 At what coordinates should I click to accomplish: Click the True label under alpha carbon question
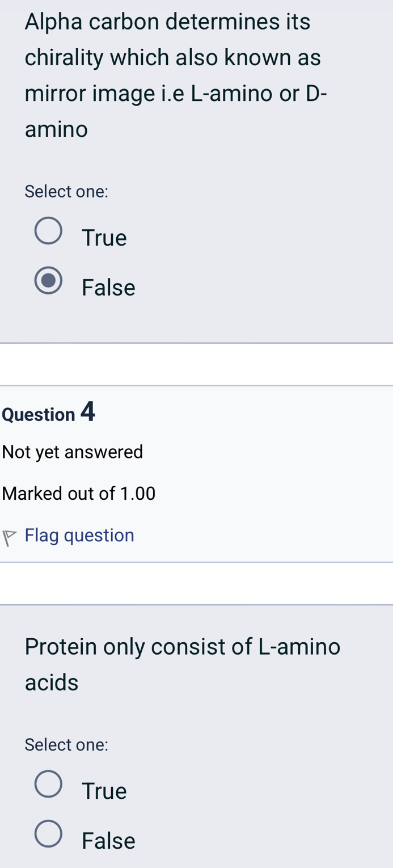click(x=104, y=237)
